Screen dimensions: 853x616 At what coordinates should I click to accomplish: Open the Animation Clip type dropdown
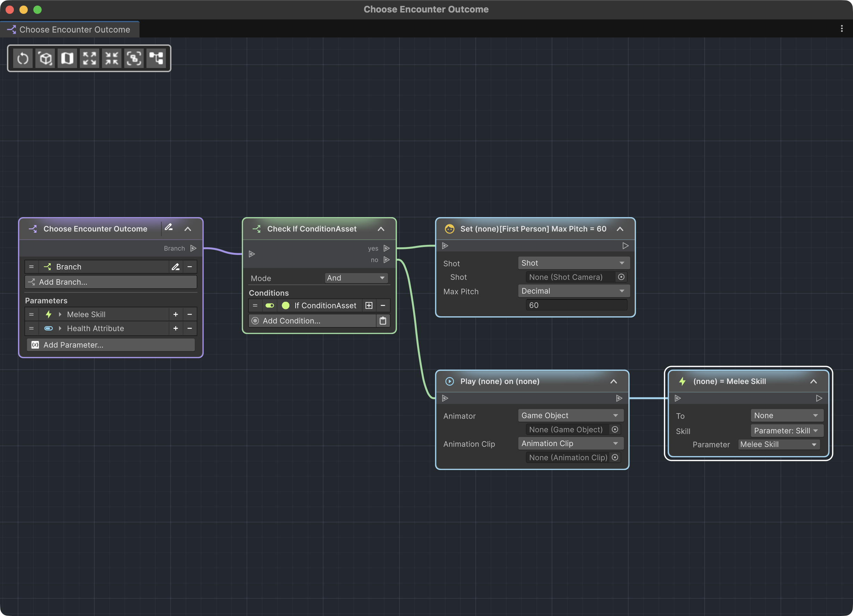[570, 444]
